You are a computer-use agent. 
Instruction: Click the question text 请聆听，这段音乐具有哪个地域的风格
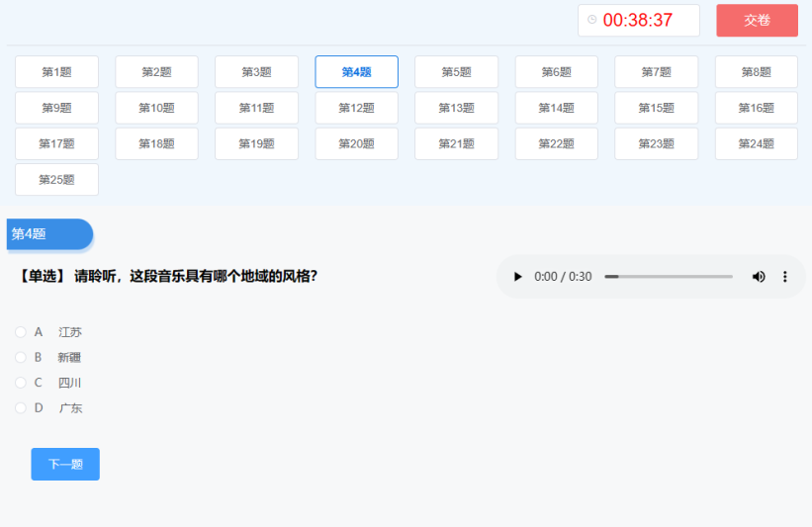195,276
